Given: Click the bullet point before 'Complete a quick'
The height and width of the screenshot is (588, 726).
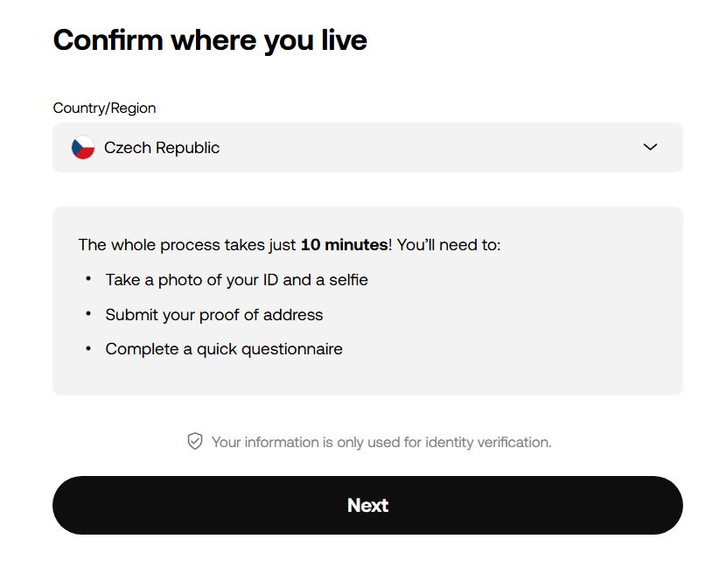Looking at the screenshot, I should pyautogui.click(x=88, y=348).
